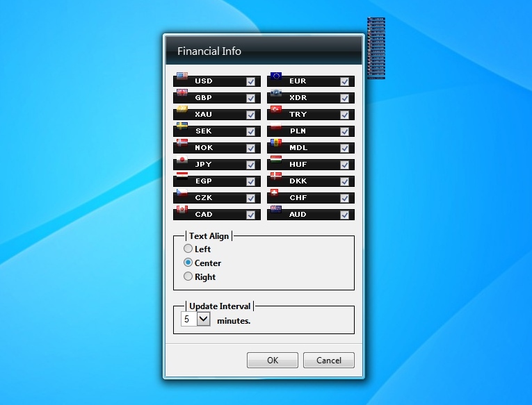Disable the TRY currency checkbox

[345, 115]
